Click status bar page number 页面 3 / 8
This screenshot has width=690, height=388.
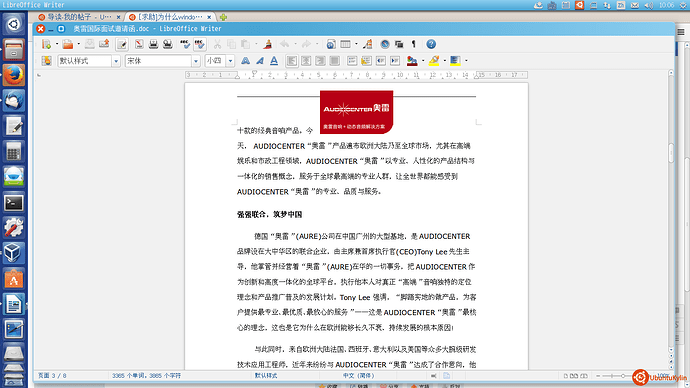tap(52, 376)
